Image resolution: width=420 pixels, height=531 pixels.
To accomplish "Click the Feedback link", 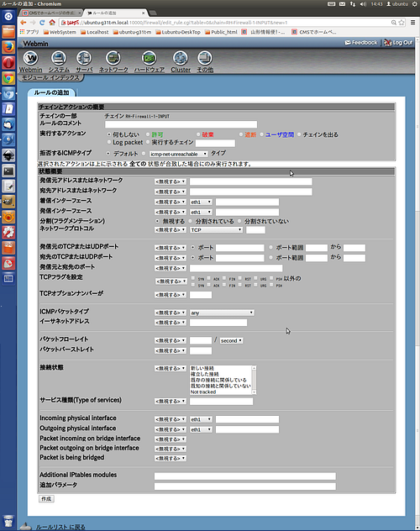I will point(361,43).
